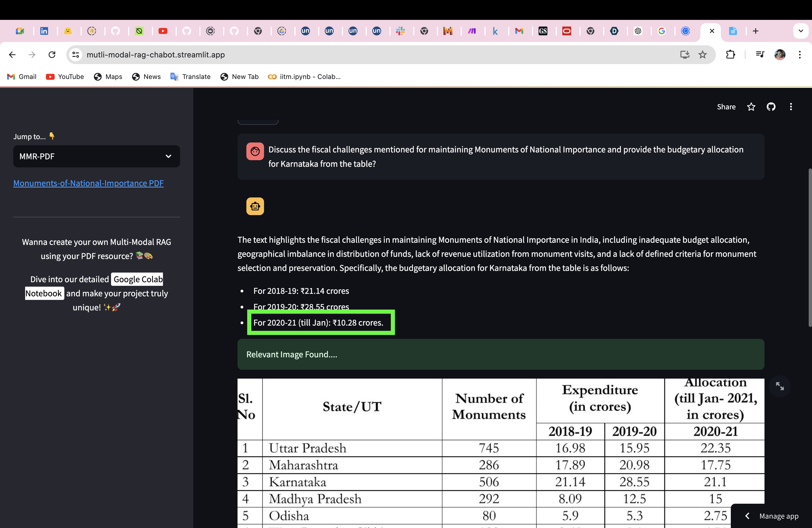Image resolution: width=812 pixels, height=528 pixels.
Task: Bookmark the page using the address bar star
Action: [x=702, y=55]
